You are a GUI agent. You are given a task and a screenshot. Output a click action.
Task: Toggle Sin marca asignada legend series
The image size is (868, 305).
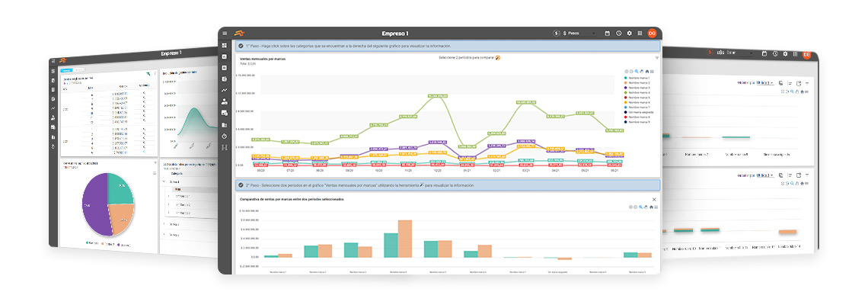(639, 111)
